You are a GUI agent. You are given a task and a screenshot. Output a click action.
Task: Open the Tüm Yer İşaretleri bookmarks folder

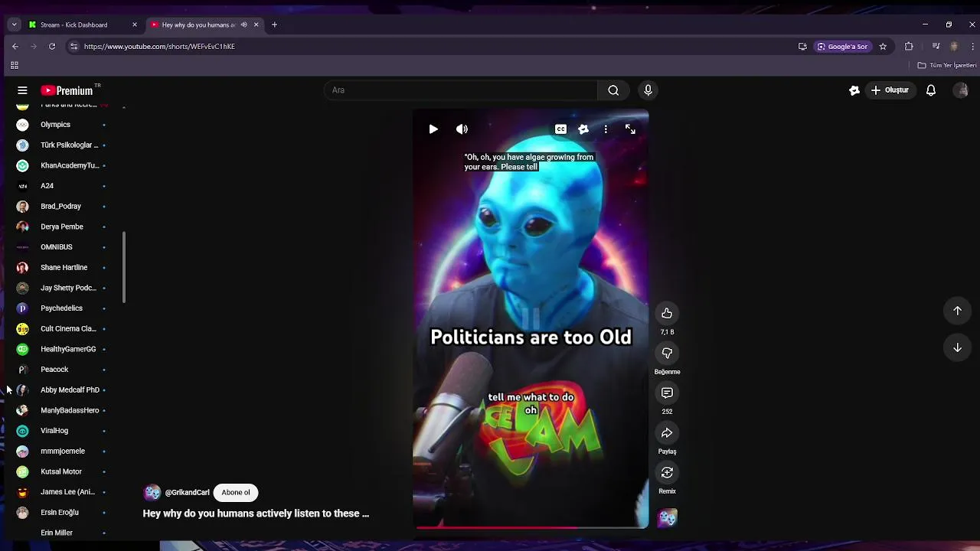click(947, 66)
